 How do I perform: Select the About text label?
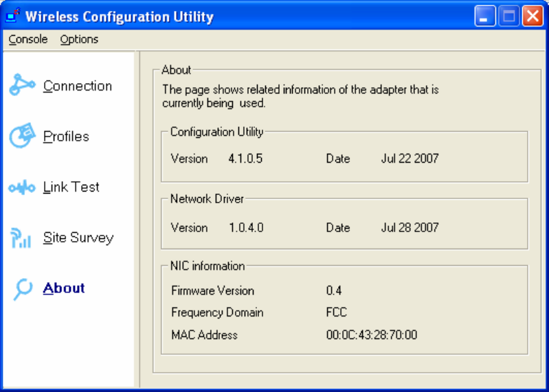pos(64,288)
